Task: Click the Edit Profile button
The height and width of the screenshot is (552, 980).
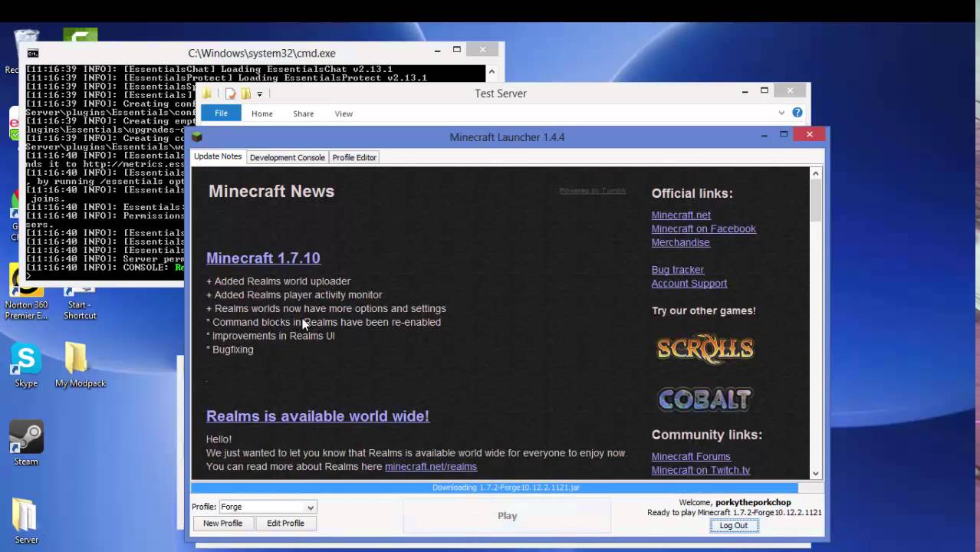Action: click(285, 523)
